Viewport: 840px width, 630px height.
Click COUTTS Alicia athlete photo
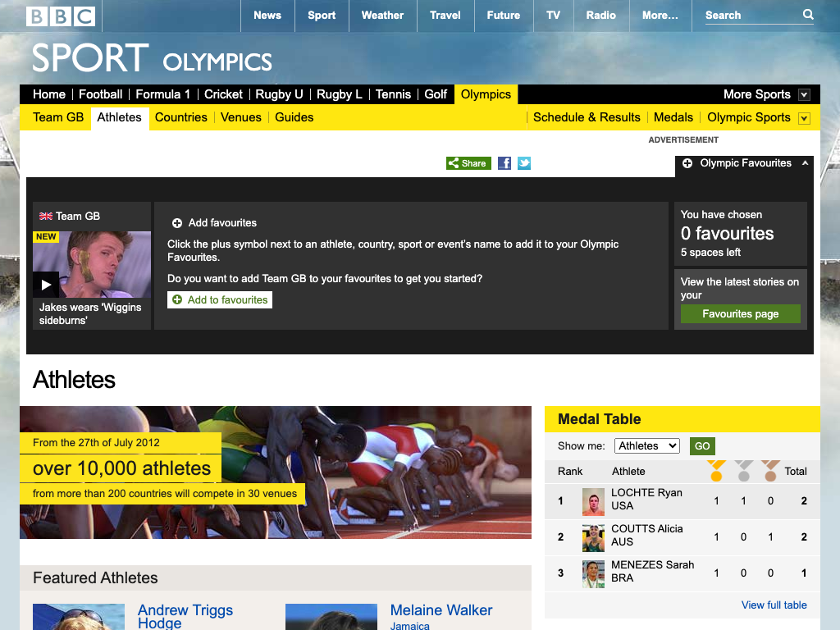[x=593, y=538]
